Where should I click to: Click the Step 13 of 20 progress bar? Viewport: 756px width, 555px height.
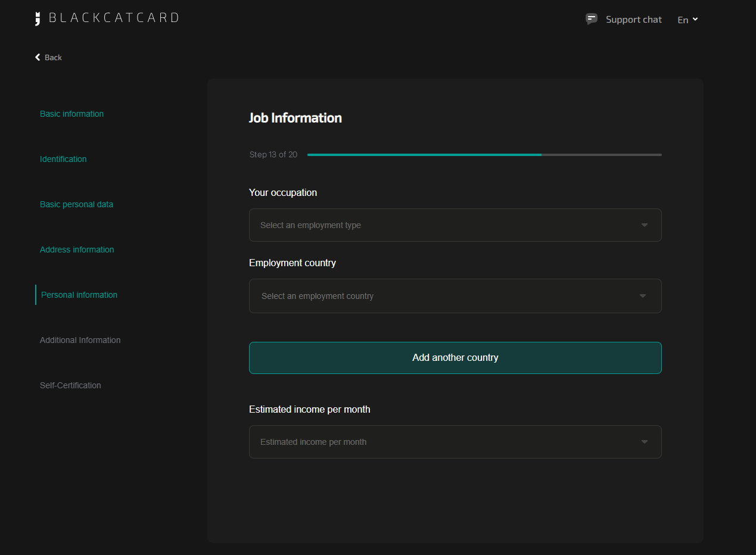pyautogui.click(x=484, y=155)
